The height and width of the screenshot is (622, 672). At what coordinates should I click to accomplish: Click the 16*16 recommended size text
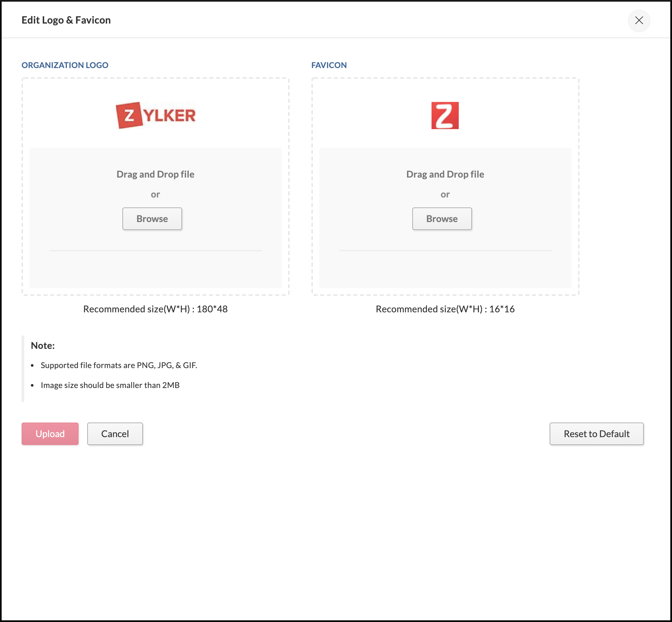coord(445,309)
